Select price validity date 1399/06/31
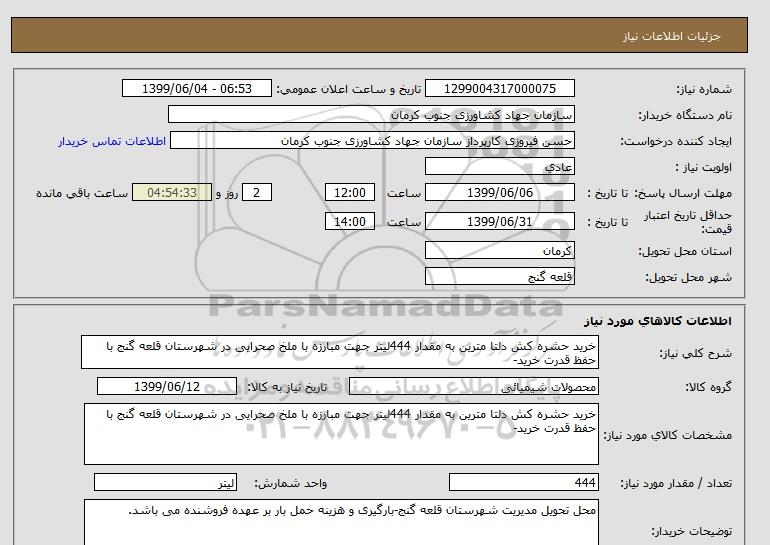The image size is (770, 545). (x=499, y=222)
